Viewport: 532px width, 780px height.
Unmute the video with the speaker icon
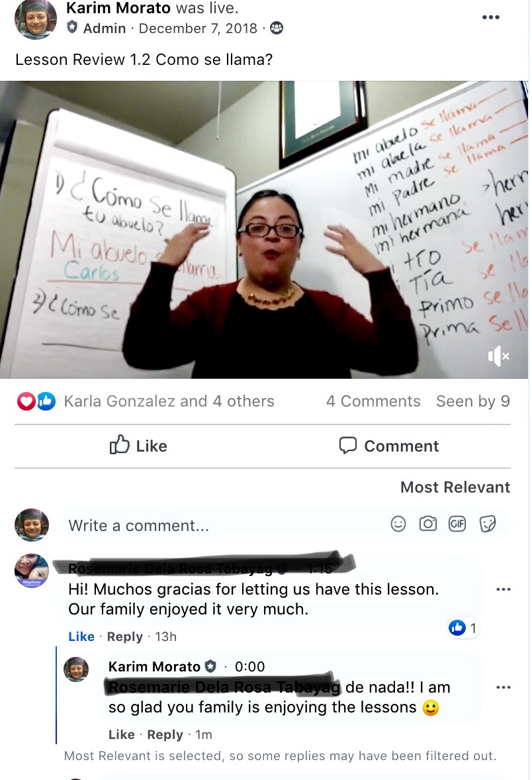(498, 356)
